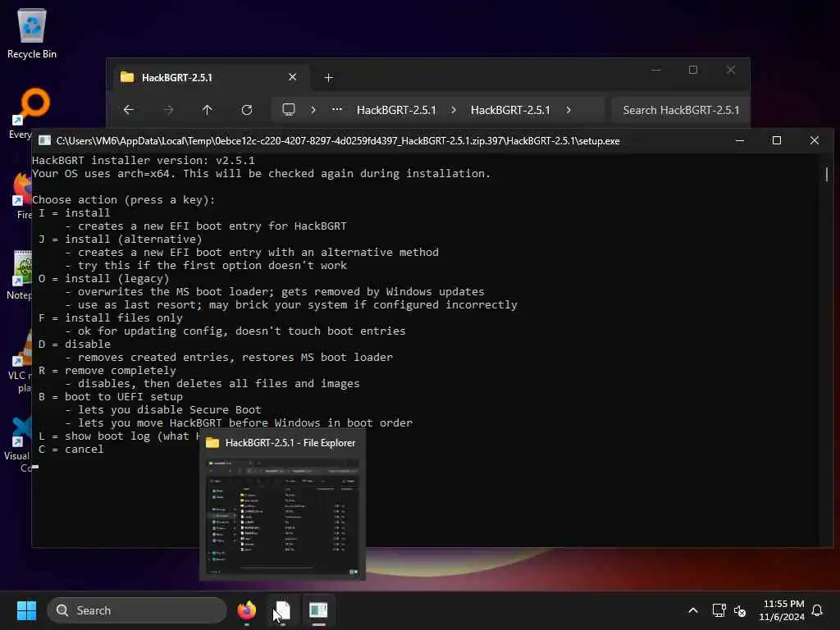Click the 'I = install' option line
Image resolution: width=840 pixels, height=630 pixels.
(x=75, y=212)
